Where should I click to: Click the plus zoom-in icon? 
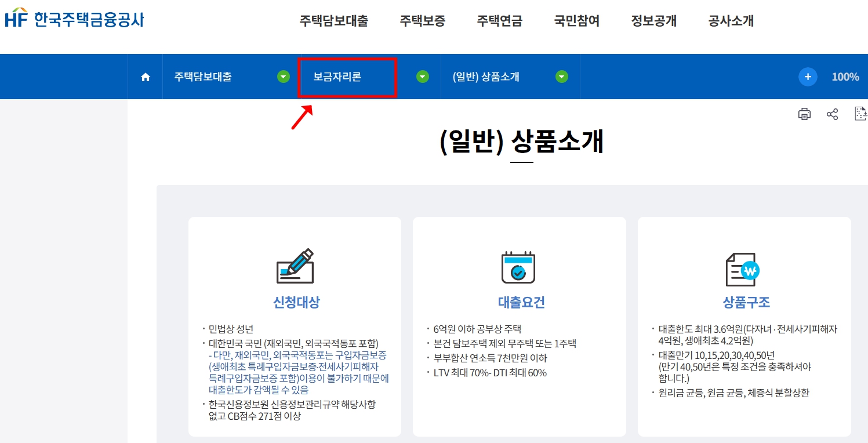pyautogui.click(x=808, y=77)
